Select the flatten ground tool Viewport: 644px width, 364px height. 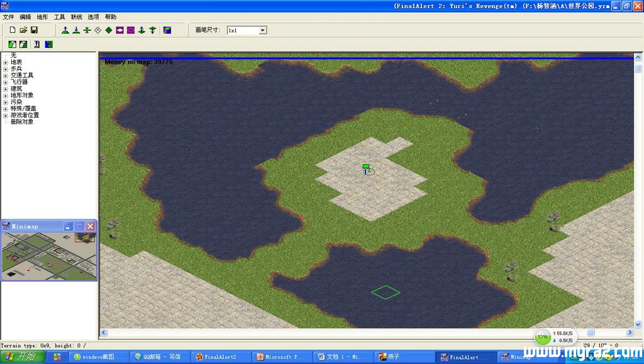[x=87, y=30]
